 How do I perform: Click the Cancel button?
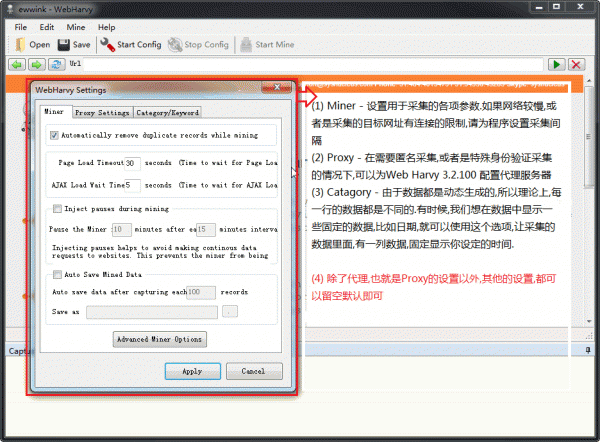click(254, 371)
